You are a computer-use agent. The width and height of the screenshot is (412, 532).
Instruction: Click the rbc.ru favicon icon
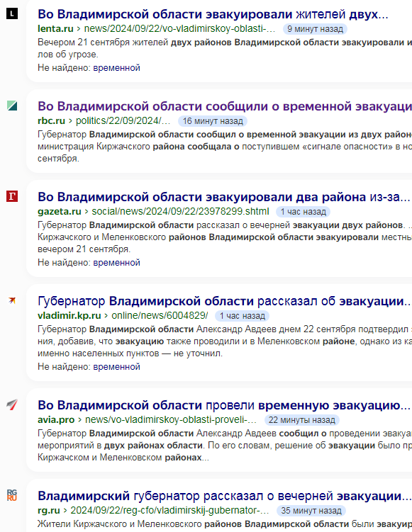pyautogui.click(x=12, y=106)
